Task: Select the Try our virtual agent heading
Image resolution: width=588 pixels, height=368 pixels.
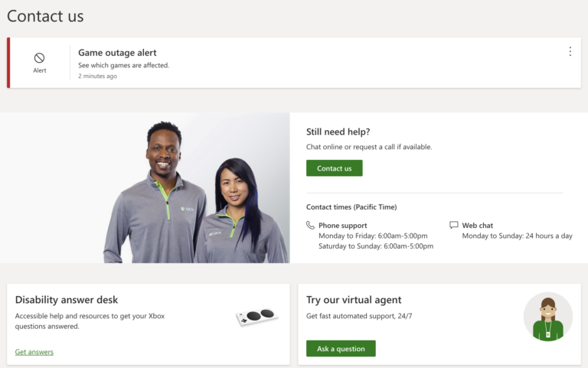Action: click(x=354, y=300)
